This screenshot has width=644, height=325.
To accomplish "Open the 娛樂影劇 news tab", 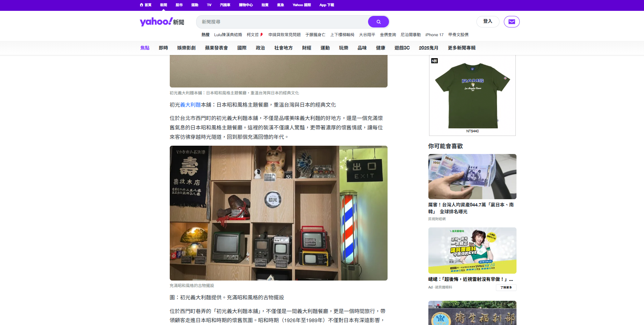I will (186, 48).
